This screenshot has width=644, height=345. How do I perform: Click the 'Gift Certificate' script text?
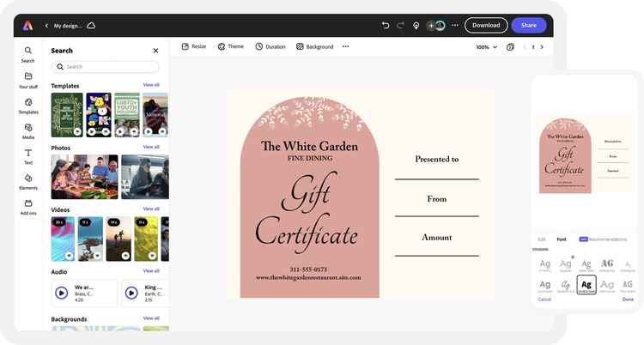[x=307, y=214]
